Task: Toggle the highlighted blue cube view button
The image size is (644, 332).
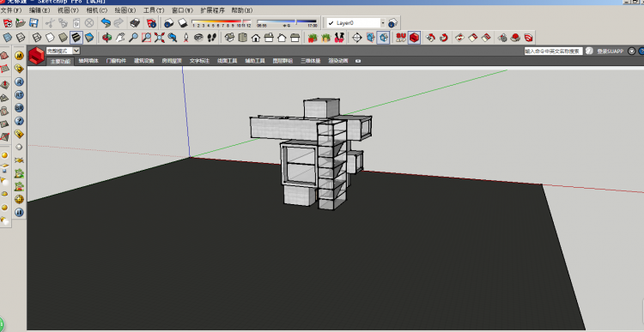Action: (x=383, y=38)
